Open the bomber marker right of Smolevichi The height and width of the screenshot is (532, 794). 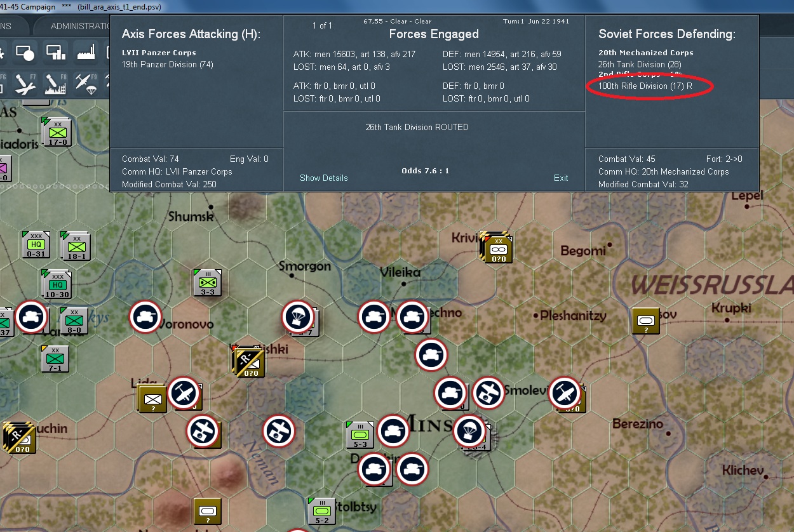pos(565,393)
